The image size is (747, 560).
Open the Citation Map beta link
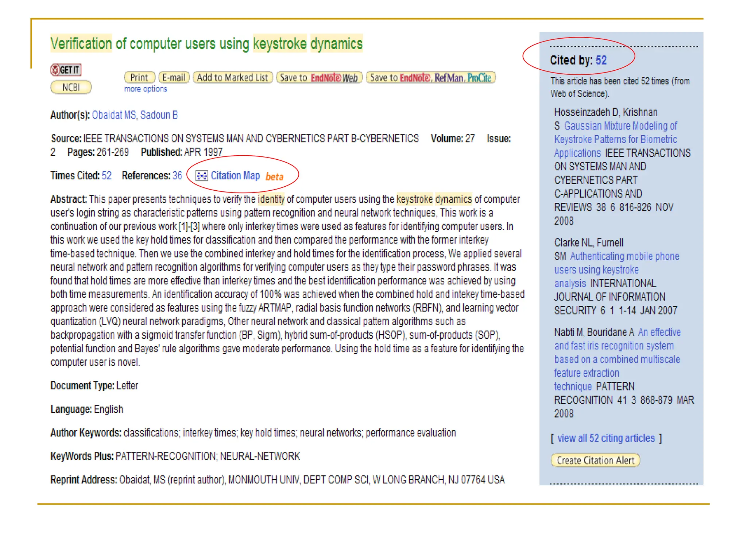click(x=235, y=176)
